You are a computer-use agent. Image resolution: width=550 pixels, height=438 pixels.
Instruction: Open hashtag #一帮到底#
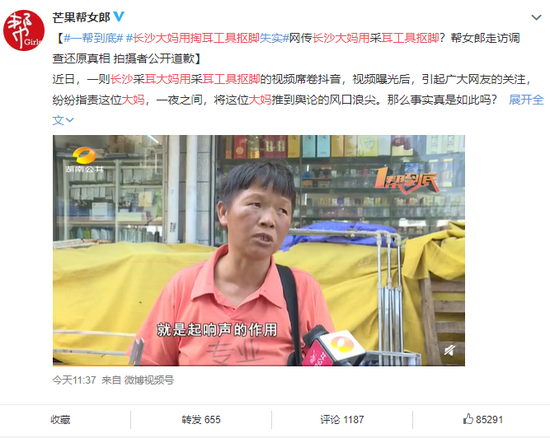pyautogui.click(x=93, y=38)
